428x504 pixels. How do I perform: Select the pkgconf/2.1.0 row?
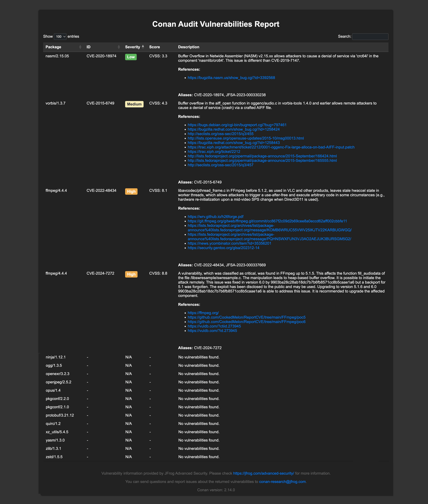click(x=216, y=407)
